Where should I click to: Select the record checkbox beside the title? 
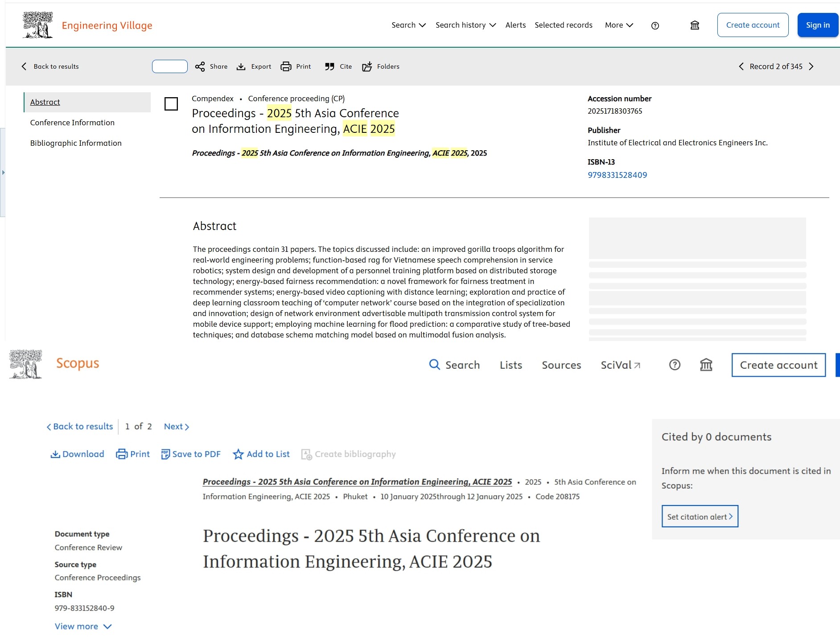171,104
